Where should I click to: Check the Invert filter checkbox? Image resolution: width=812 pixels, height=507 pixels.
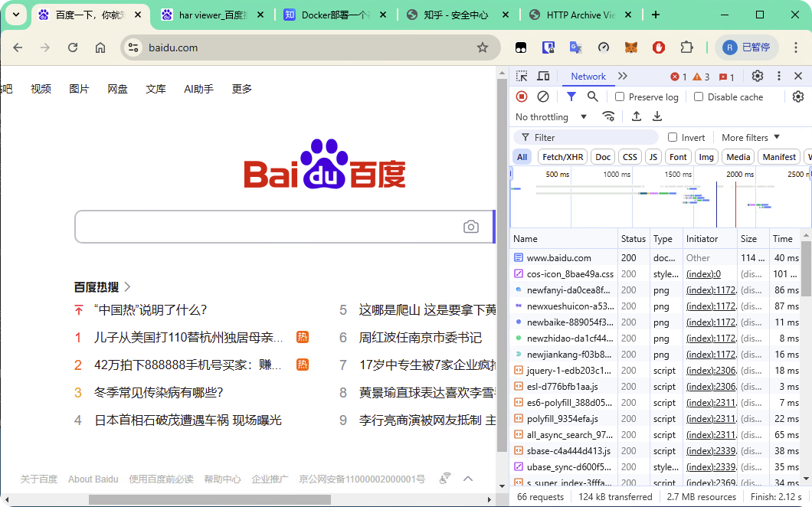(x=673, y=137)
